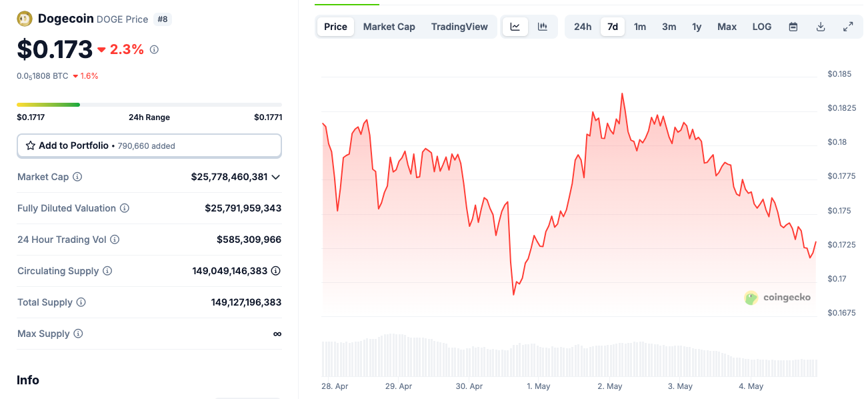868x399 pixels.
Task: Click the 24h Range progress bar
Action: 149,105
